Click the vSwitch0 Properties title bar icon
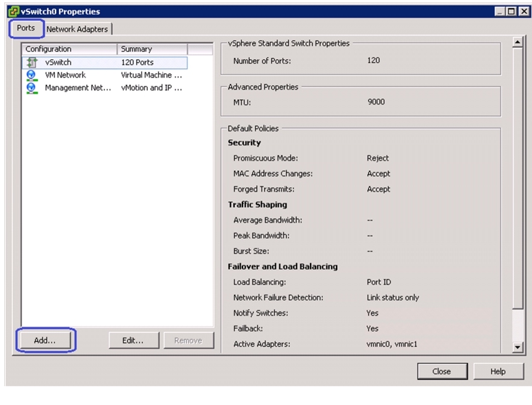The height and width of the screenshot is (405, 532). tap(13, 11)
